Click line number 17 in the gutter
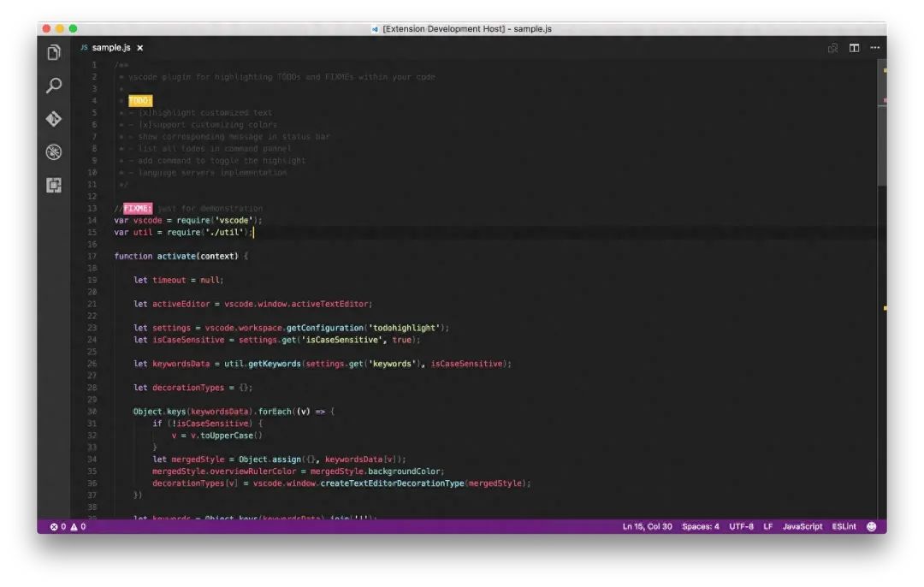The height and width of the screenshot is (587, 924). (x=92, y=257)
